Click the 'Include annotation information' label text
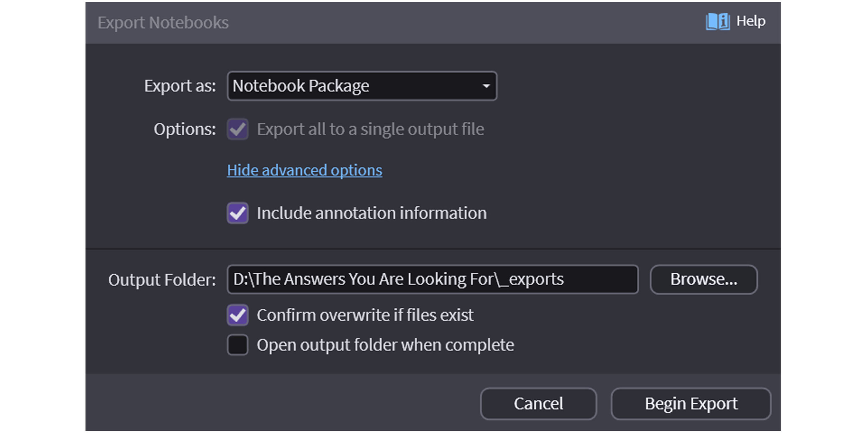The width and height of the screenshot is (868, 434). coord(371,213)
